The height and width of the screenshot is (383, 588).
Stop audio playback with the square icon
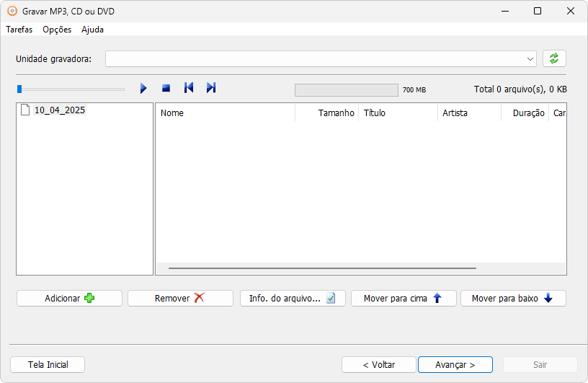point(166,88)
